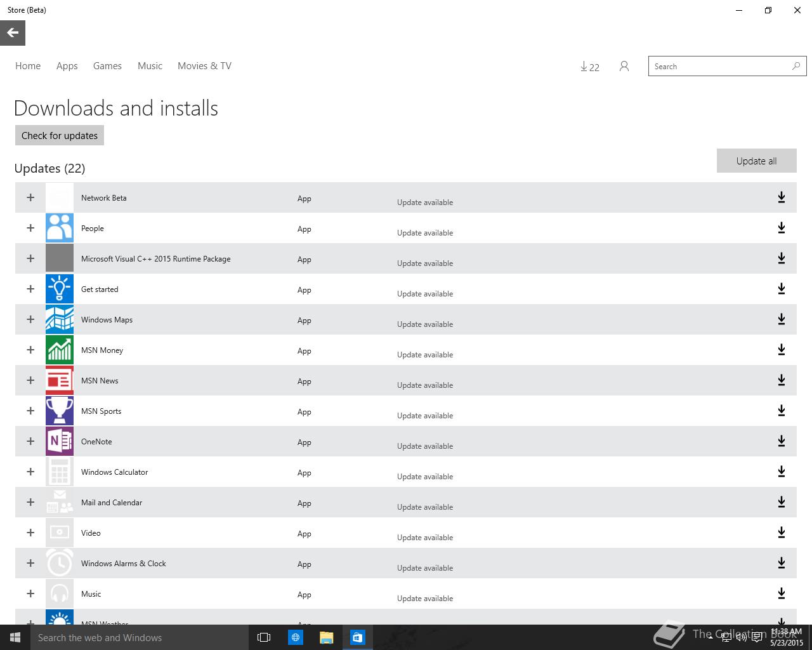Download the Windows Maps update
Image resolution: width=812 pixels, height=650 pixels.
coord(782,319)
